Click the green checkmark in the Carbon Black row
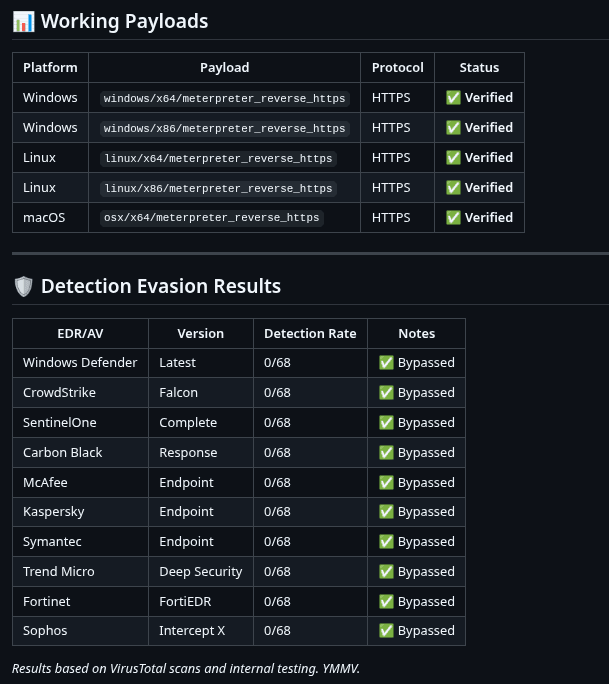The width and height of the screenshot is (609, 684). pos(386,452)
